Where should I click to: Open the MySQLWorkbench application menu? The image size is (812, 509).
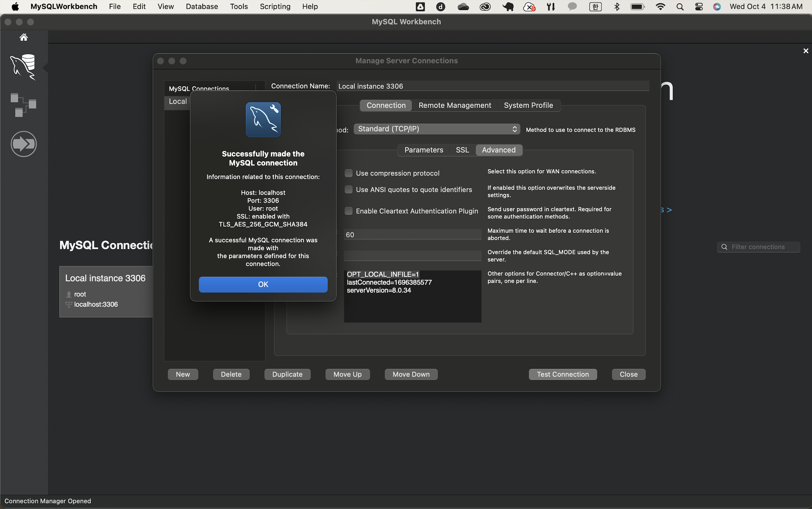point(64,6)
